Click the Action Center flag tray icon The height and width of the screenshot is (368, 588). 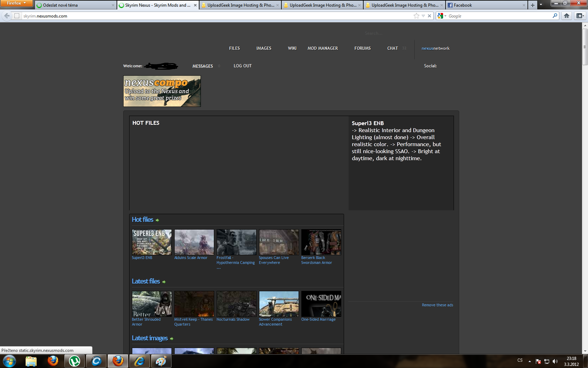pos(538,361)
